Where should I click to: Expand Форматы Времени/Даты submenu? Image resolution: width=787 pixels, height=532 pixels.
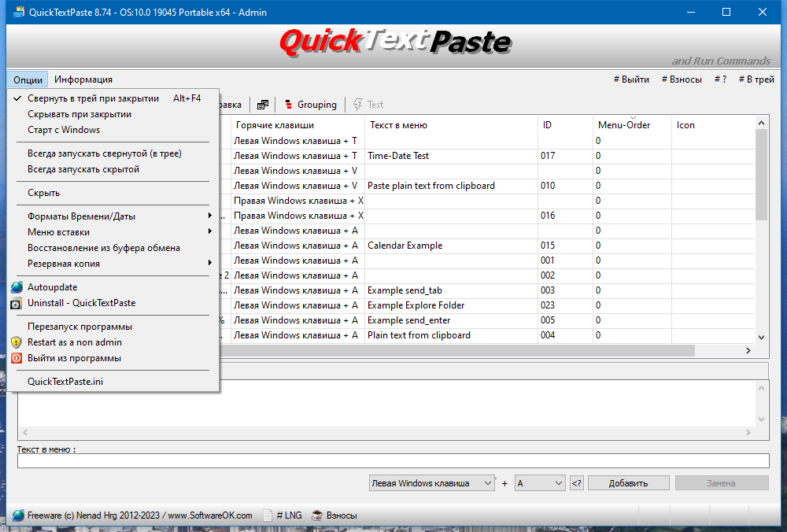tap(113, 216)
